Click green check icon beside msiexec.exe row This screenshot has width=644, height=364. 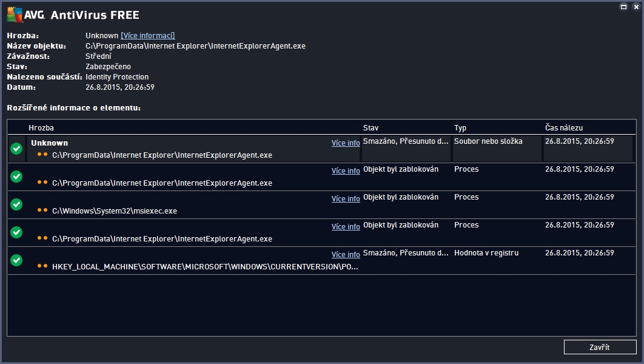tap(16, 204)
